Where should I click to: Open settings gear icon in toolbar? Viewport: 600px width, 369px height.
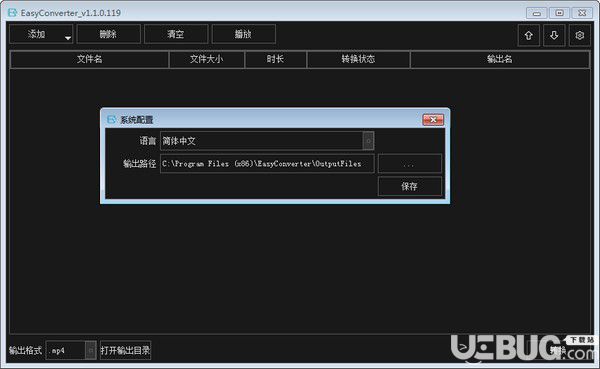[x=579, y=35]
